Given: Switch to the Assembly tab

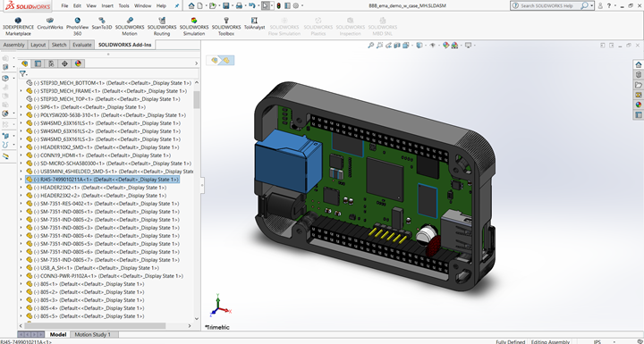Looking at the screenshot, I should click(x=14, y=45).
